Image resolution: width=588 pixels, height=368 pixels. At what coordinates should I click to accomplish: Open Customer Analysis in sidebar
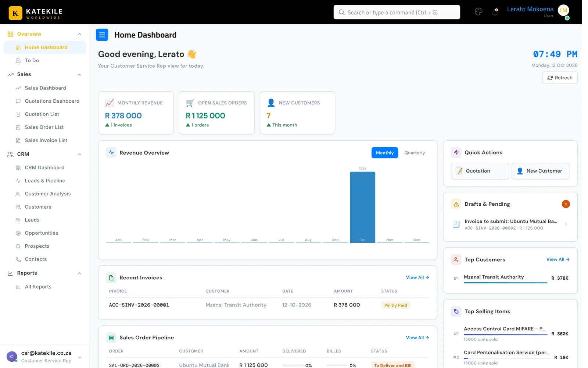pos(44,194)
